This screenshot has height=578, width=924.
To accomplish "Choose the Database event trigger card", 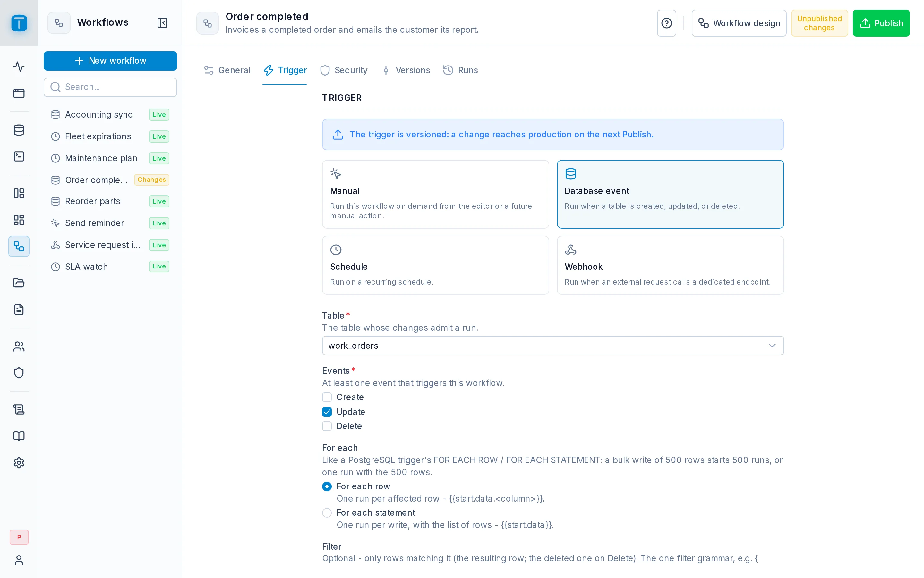I will point(670,194).
